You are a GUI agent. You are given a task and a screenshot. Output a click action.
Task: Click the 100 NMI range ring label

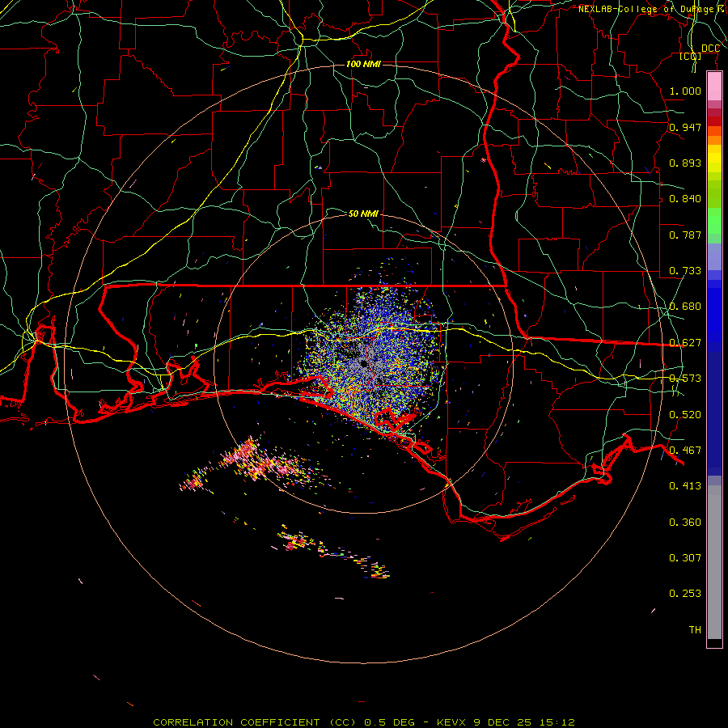pyautogui.click(x=363, y=64)
